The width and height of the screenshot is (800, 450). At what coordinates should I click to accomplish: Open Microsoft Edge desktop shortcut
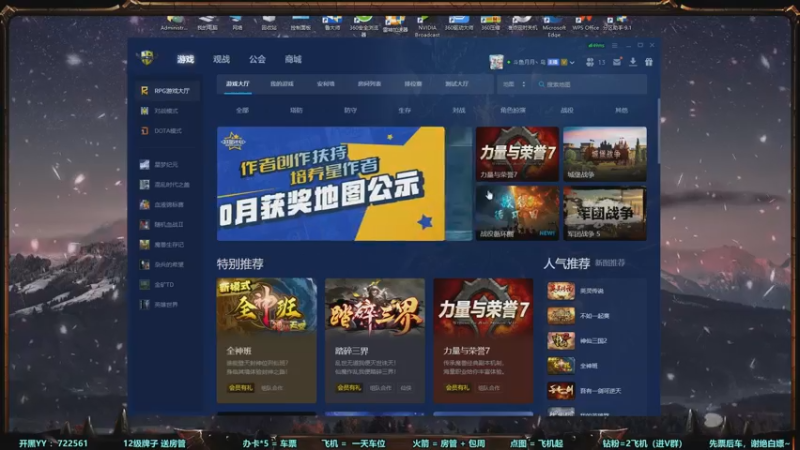pos(554,27)
